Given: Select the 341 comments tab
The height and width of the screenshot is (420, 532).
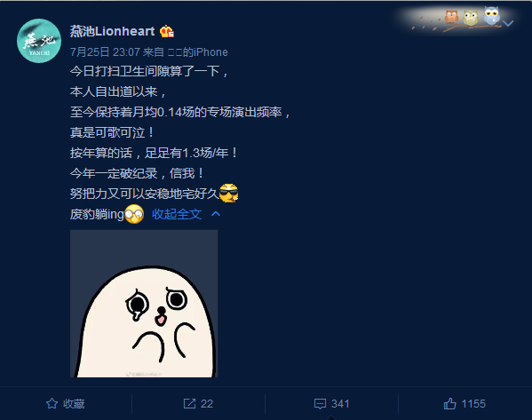Looking at the screenshot, I should (331, 404).
